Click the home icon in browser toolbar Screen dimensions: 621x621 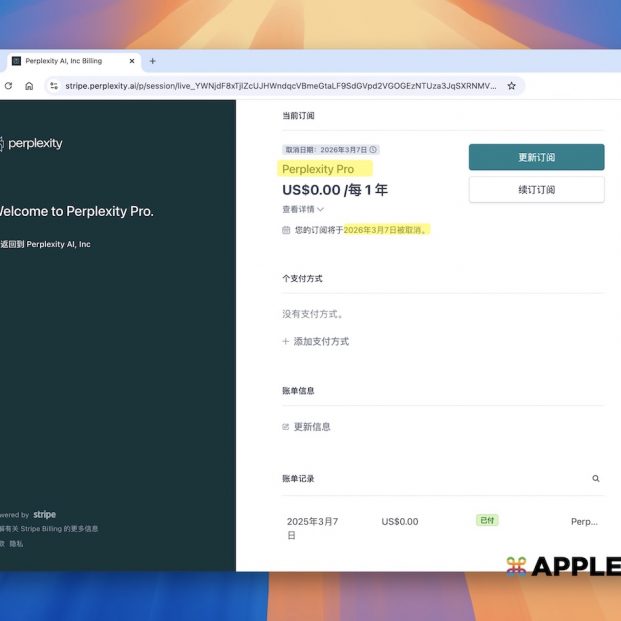pos(29,86)
